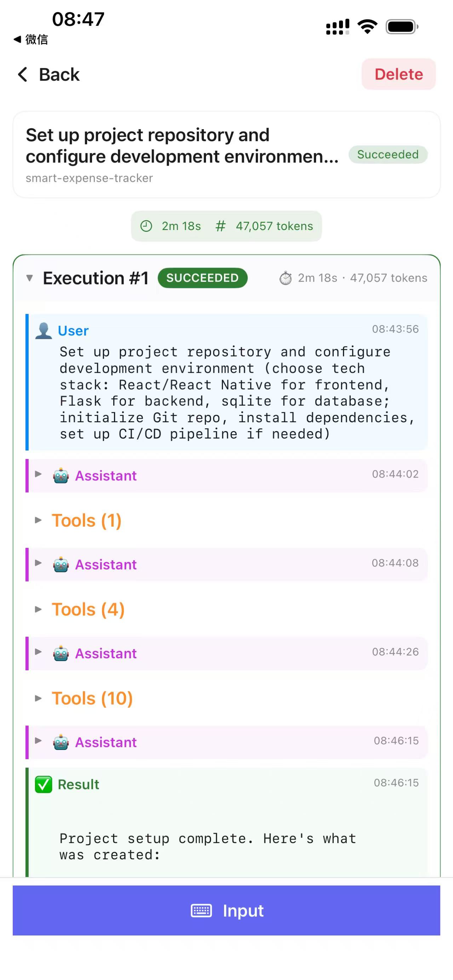Tap the clock icon beside 2m 18s
This screenshot has width=453, height=980.
[146, 226]
